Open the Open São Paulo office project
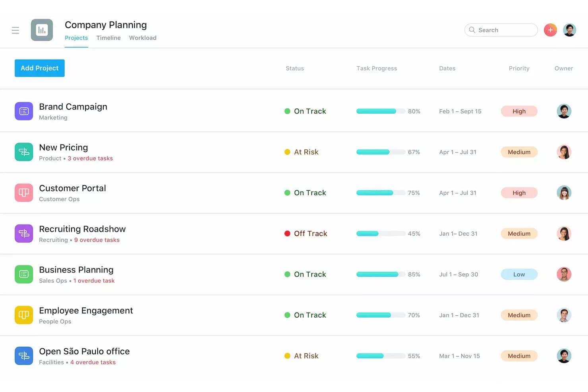This screenshot has height=392, width=588. coord(84,351)
